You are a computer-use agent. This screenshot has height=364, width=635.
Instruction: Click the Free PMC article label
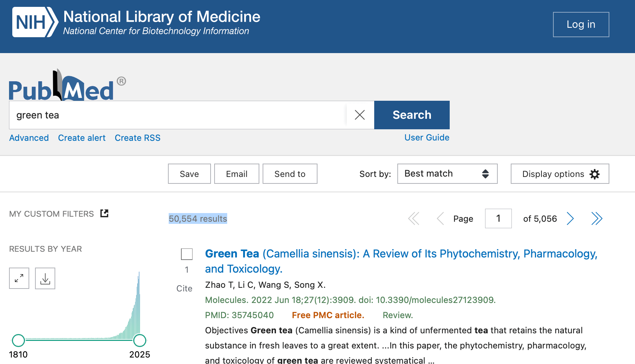coord(328,315)
